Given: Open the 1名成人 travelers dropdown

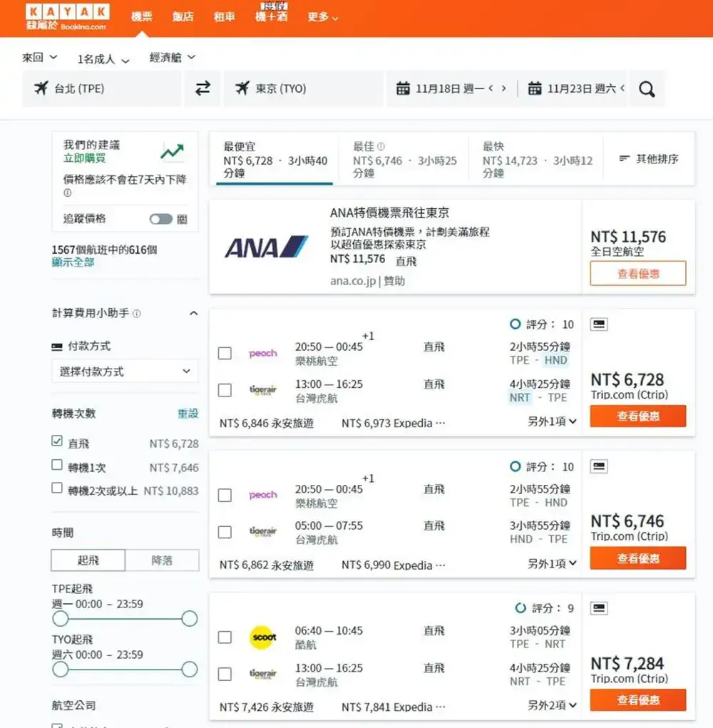Looking at the screenshot, I should [103, 59].
